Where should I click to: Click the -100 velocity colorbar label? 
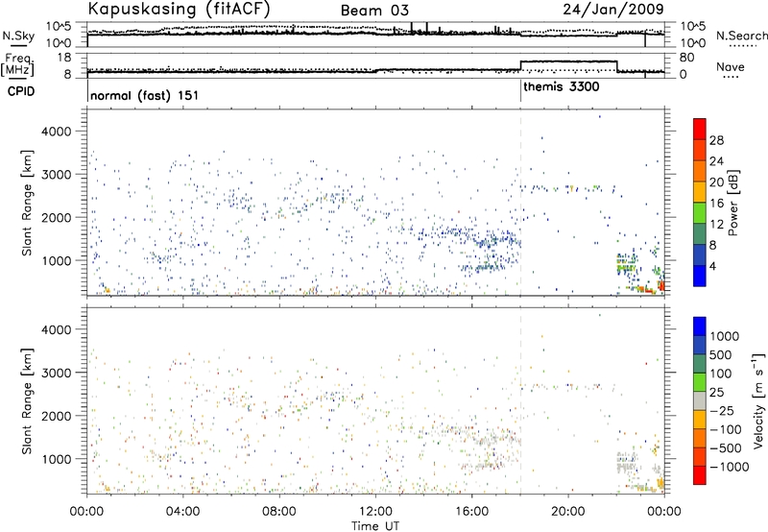(x=726, y=429)
